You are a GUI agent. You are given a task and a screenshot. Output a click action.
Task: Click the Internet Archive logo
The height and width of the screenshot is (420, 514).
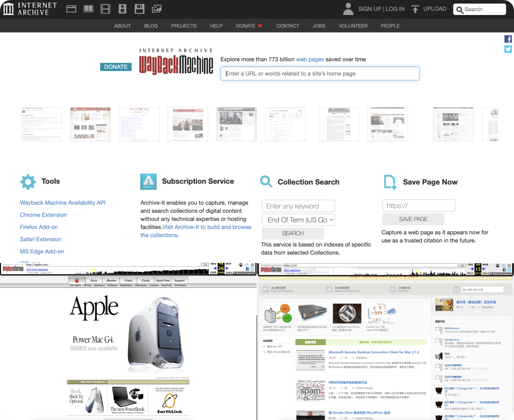pyautogui.click(x=30, y=9)
